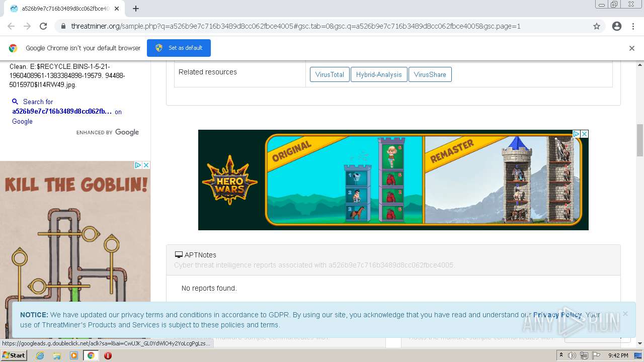The image size is (644, 362).
Task: Click the 'No reports found.' text
Action: [209, 288]
